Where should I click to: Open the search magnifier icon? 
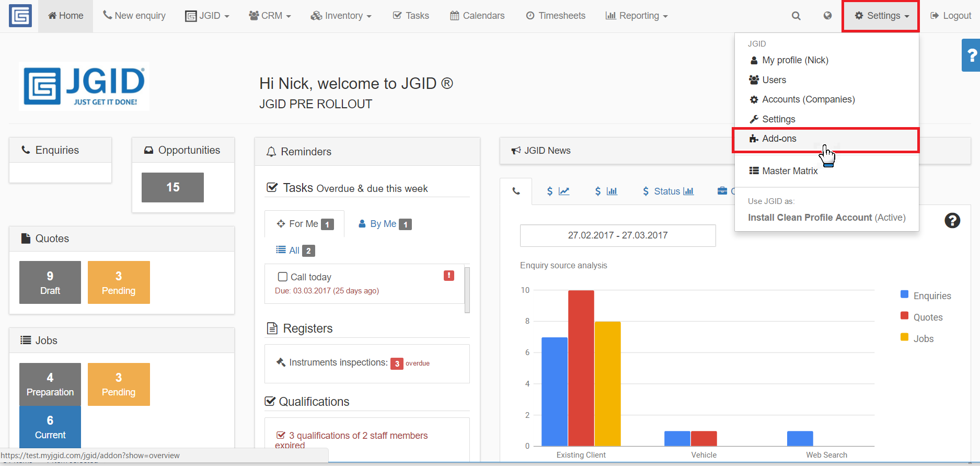pos(796,16)
